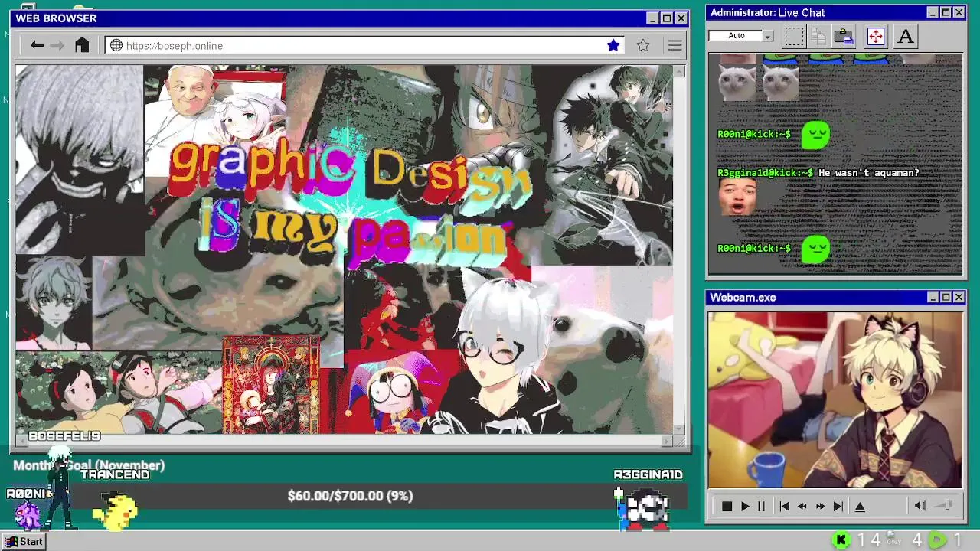Mute audio with the speaker icon
980x551 pixels.
920,505
